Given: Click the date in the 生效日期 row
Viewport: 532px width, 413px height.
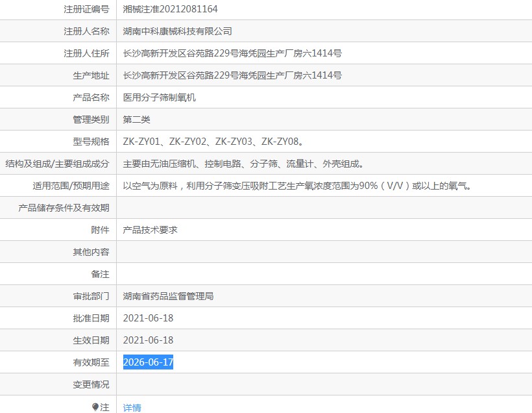Looking at the screenshot, I should click(x=148, y=340).
